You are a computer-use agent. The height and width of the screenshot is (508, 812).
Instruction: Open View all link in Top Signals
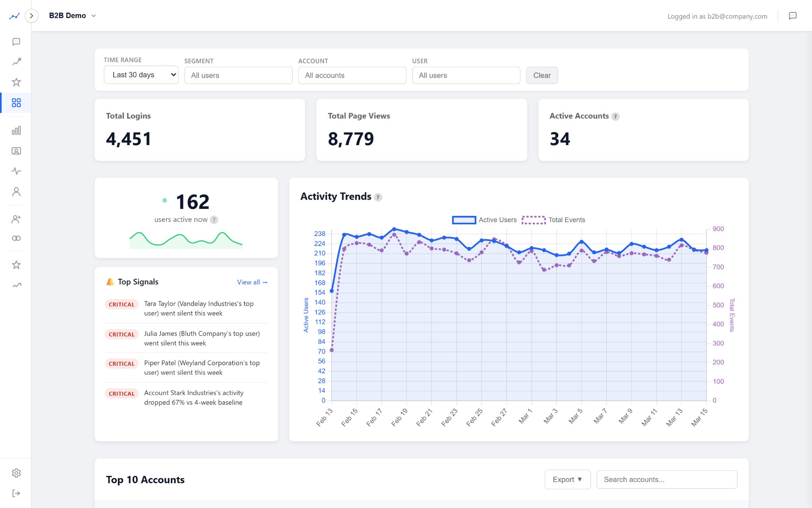pos(252,282)
